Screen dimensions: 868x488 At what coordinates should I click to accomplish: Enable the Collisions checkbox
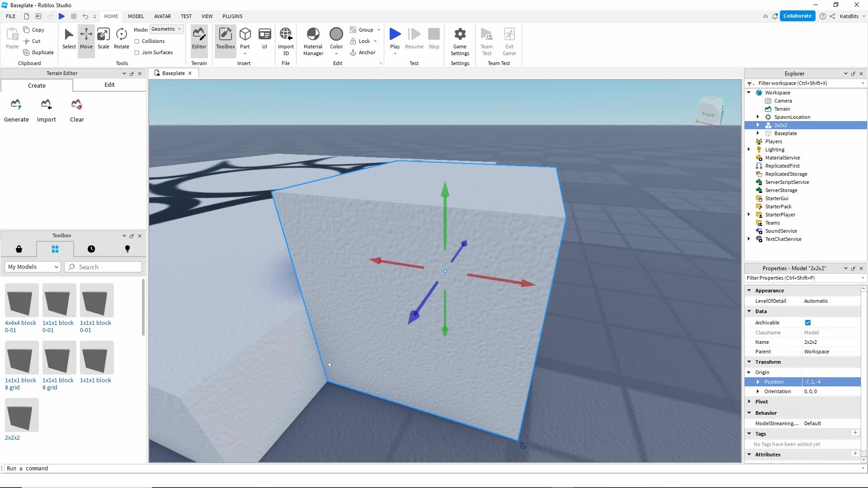coord(136,41)
